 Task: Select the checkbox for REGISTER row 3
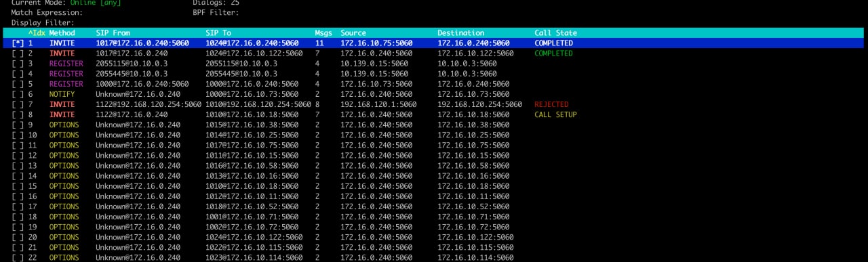pyautogui.click(x=18, y=64)
